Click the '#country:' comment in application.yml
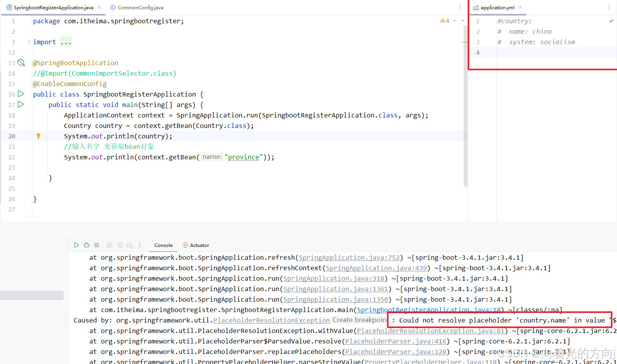The width and height of the screenshot is (617, 364). pyautogui.click(x=515, y=21)
